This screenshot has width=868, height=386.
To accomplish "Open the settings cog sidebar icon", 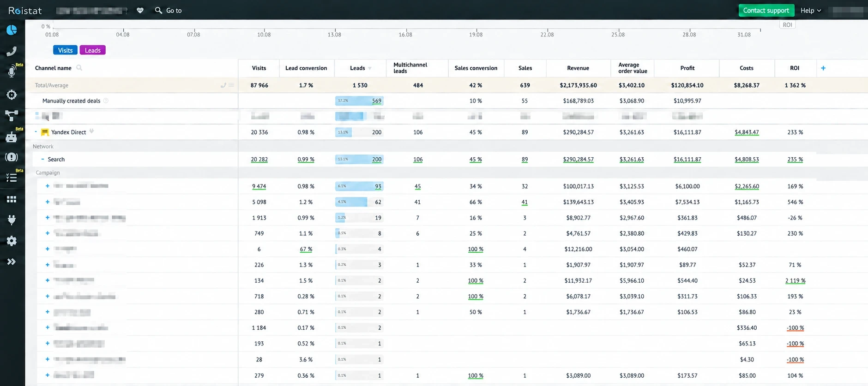I will click(x=12, y=241).
